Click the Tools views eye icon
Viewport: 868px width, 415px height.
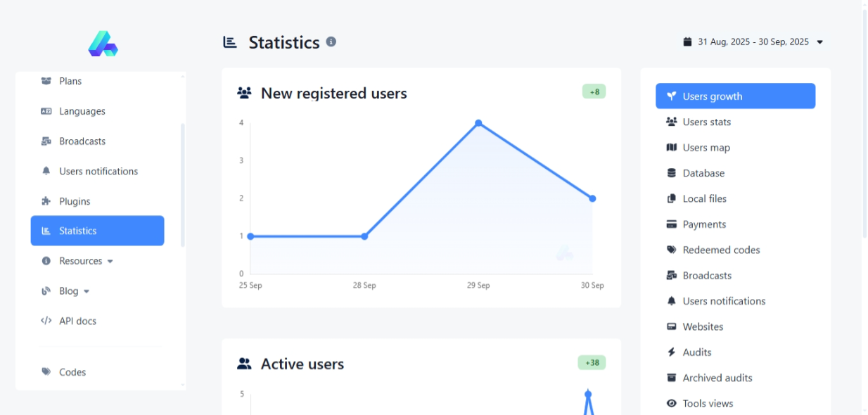(x=671, y=404)
